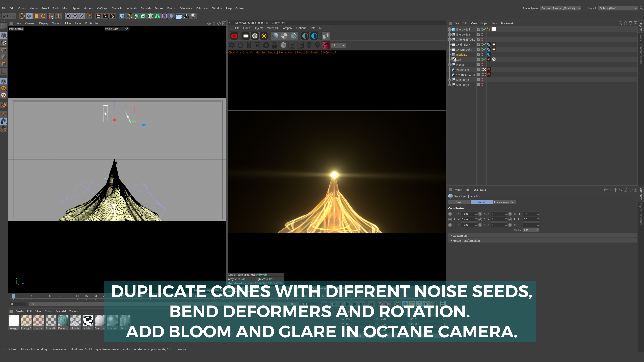Click the P.X animation radio dot
Screen dimensions: 644x362
point(450,214)
